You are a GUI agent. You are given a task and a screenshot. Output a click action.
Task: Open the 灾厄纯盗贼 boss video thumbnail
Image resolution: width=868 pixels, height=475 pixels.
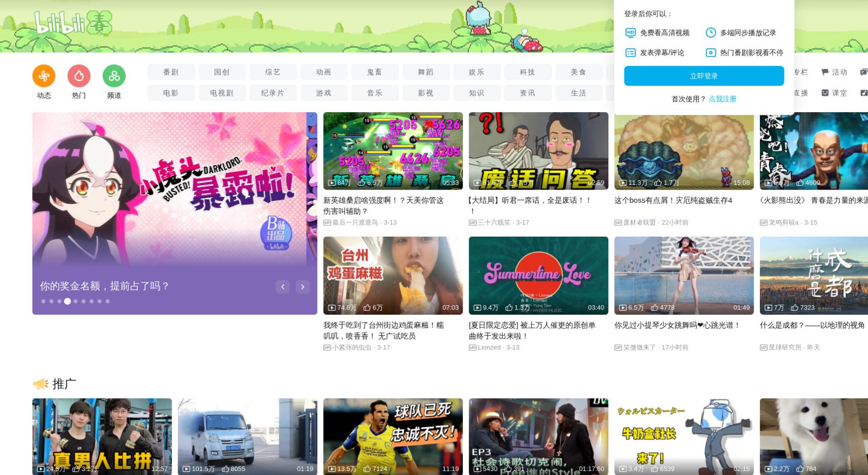coord(684,151)
